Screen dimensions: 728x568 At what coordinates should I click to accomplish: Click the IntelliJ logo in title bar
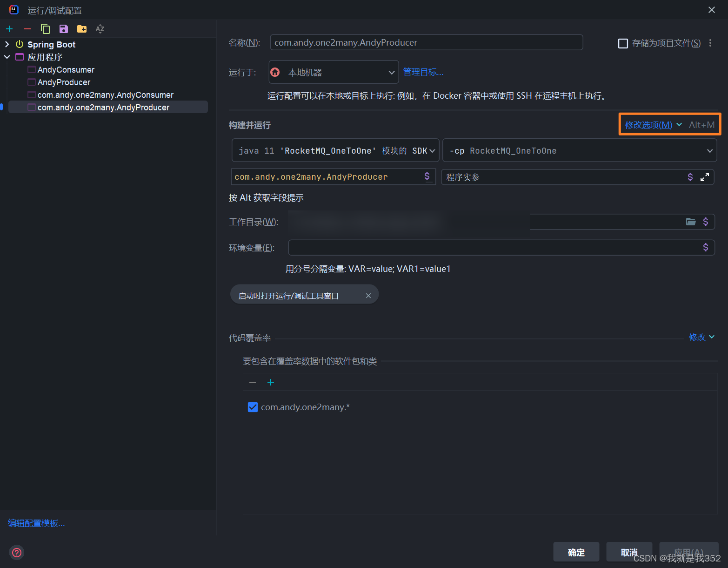pos(14,10)
